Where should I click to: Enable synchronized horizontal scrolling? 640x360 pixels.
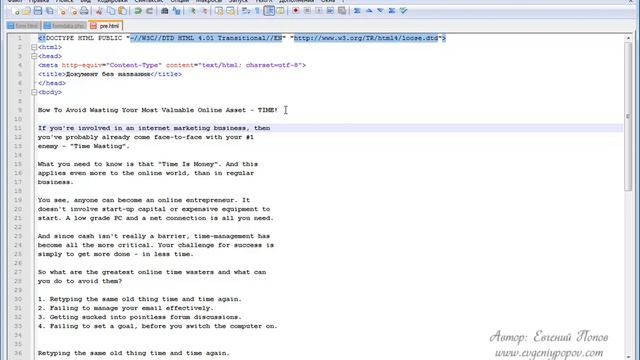coord(231,11)
